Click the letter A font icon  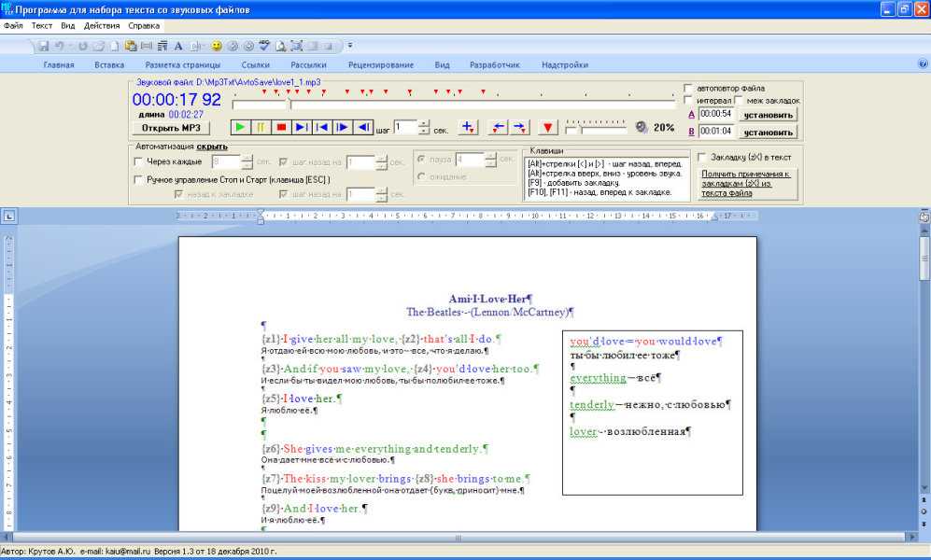tap(178, 46)
